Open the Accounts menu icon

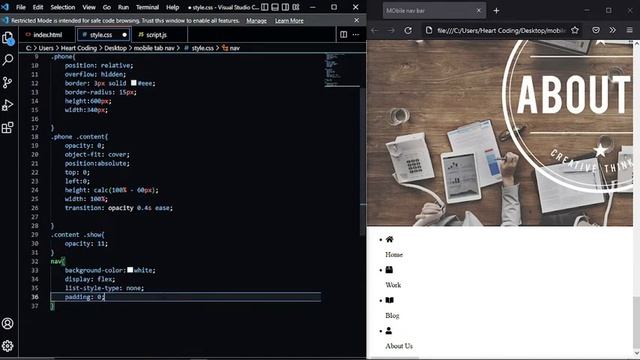click(8, 323)
